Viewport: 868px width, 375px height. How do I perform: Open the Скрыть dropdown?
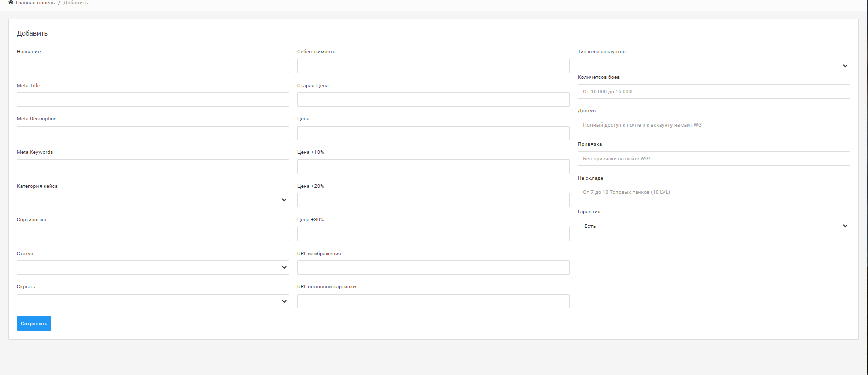point(152,301)
